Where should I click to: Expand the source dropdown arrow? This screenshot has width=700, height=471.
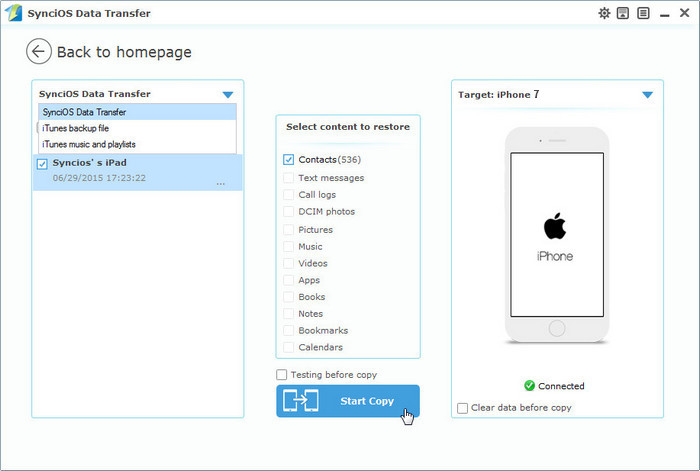click(x=228, y=95)
